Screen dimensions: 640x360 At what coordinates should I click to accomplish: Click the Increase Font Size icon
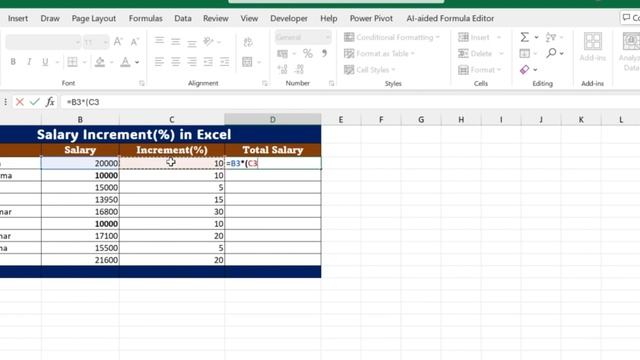tap(118, 42)
